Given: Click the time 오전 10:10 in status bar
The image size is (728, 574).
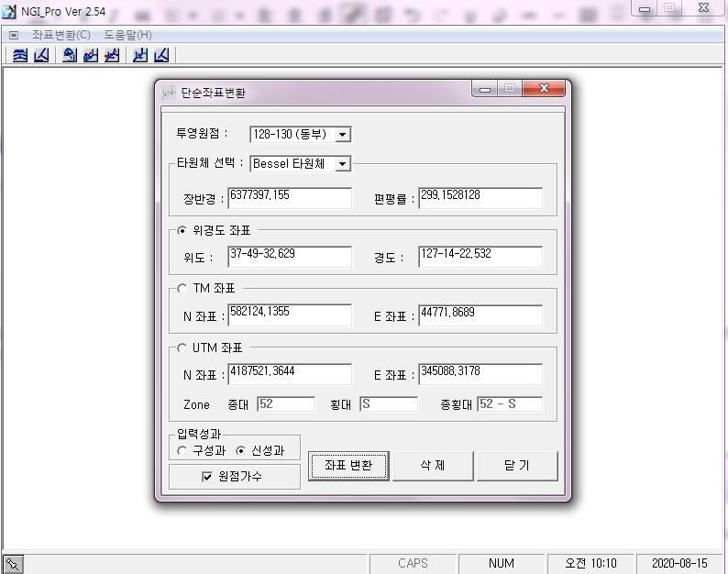Looking at the screenshot, I should pos(590,563).
